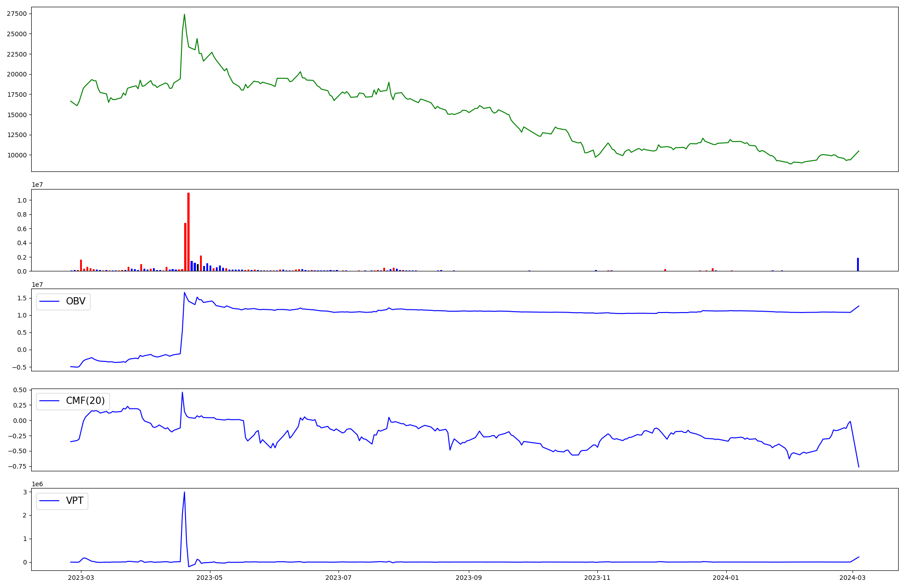Click the blue VPT legend line

coord(50,501)
